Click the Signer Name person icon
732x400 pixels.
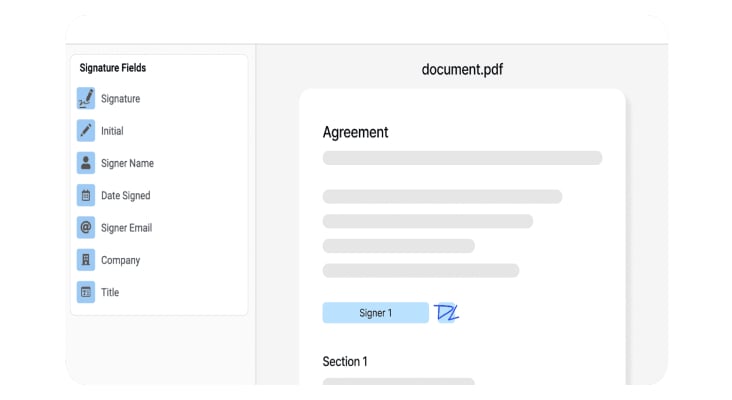(x=86, y=163)
